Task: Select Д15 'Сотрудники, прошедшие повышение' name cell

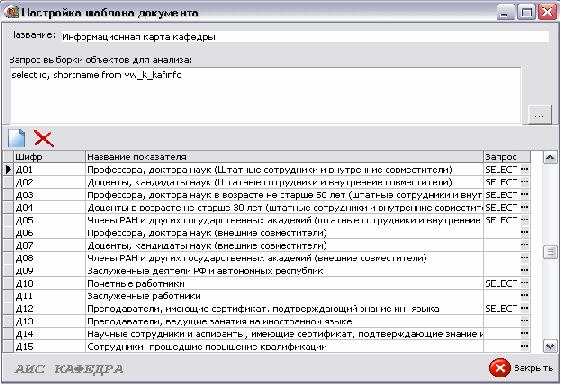Action: pos(284,346)
